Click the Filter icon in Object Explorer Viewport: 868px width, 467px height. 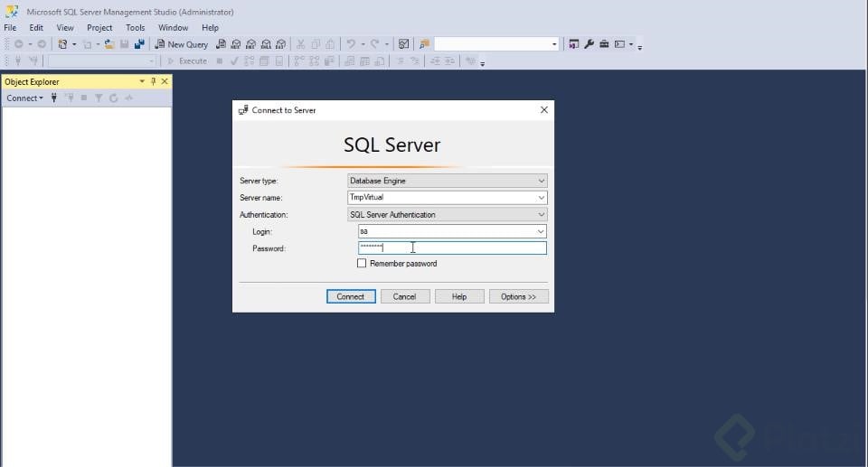point(99,98)
